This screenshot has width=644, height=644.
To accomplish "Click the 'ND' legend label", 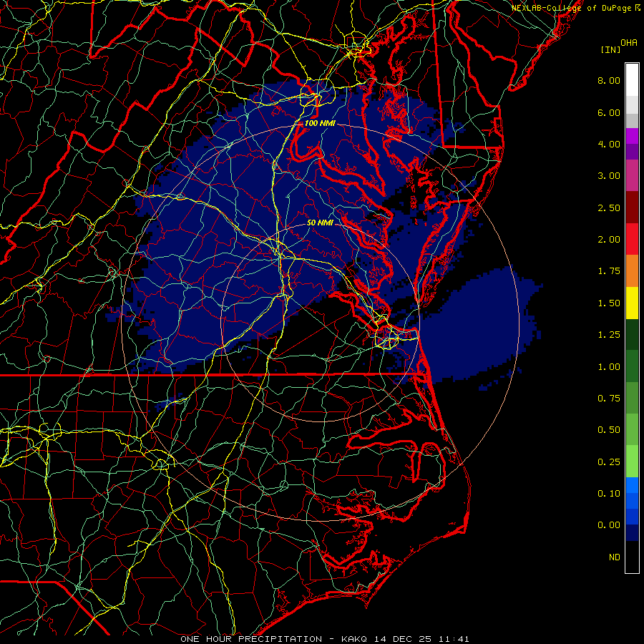I will (x=615, y=557).
